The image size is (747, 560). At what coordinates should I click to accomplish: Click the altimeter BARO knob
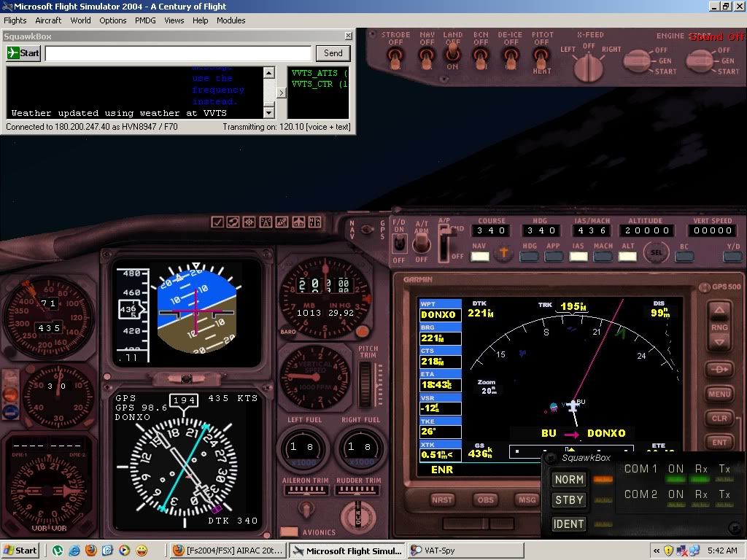(x=363, y=332)
